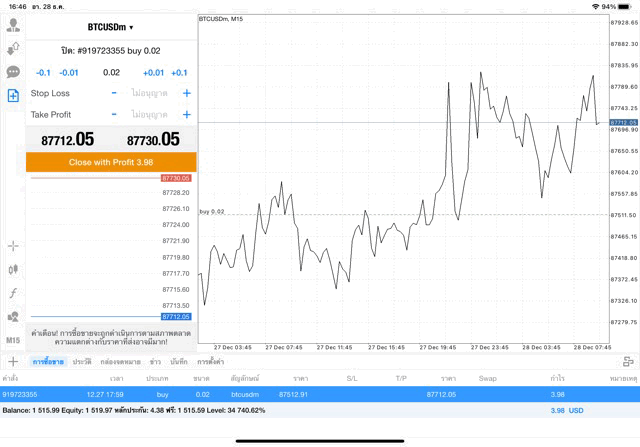The width and height of the screenshot is (640, 447).
Task: Decrease volume by -0.01
Action: [x=69, y=73]
